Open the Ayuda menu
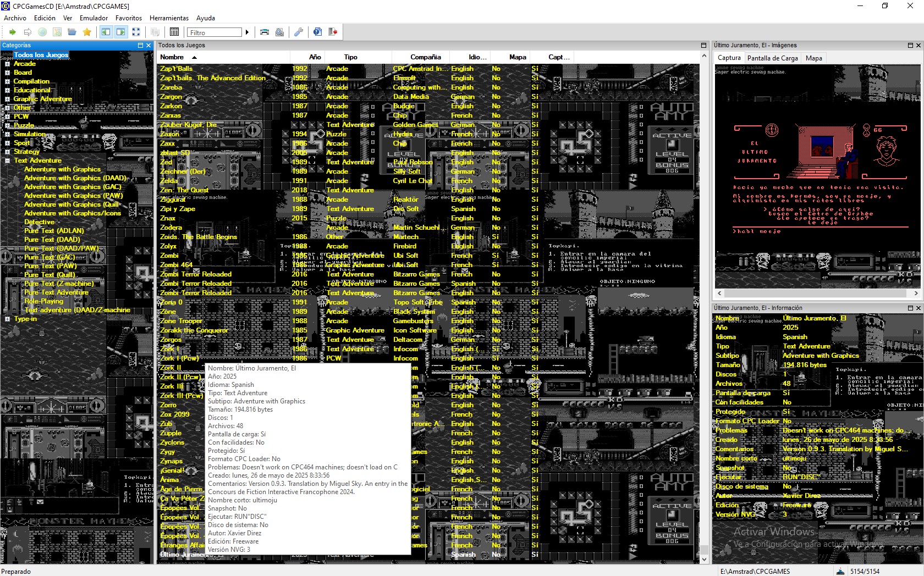The width and height of the screenshot is (924, 576). tap(206, 18)
